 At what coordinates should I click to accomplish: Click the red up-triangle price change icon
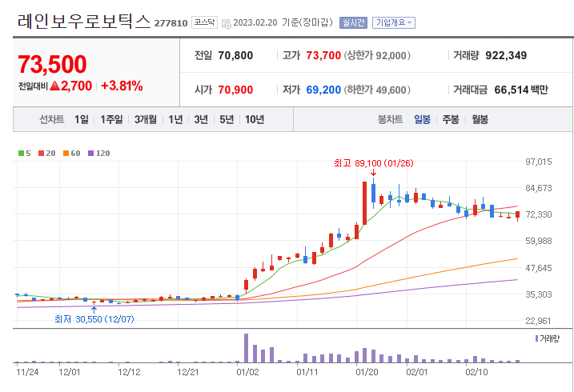pos(54,86)
